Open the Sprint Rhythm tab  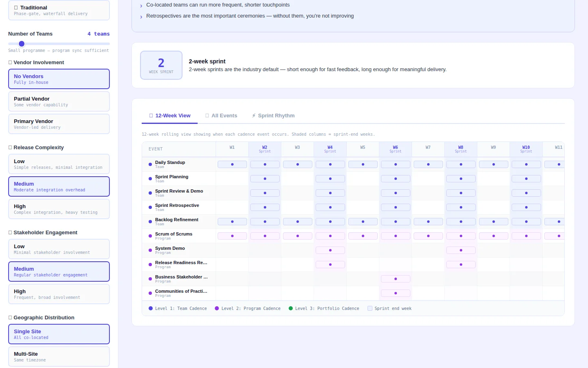(x=273, y=116)
